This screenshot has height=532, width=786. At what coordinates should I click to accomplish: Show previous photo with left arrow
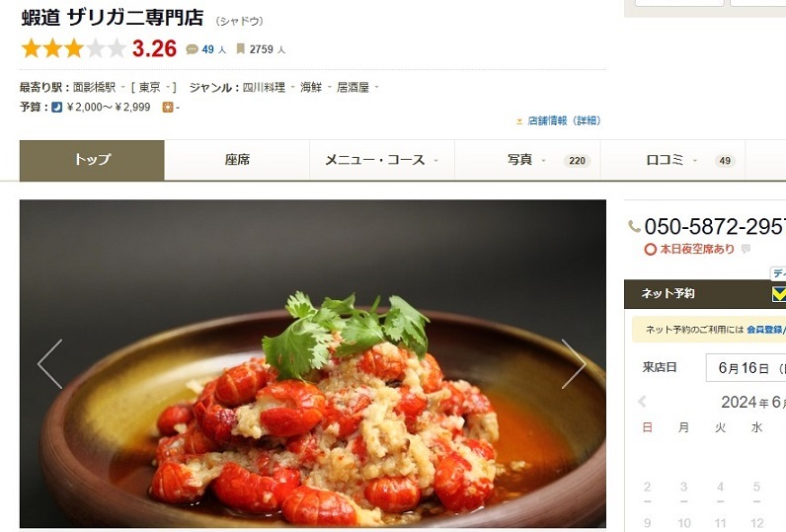[50, 364]
